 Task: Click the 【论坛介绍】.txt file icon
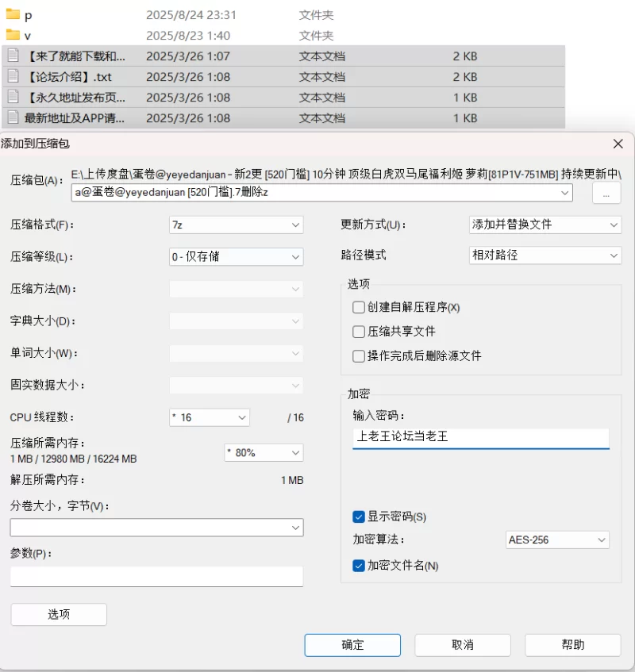(x=13, y=76)
